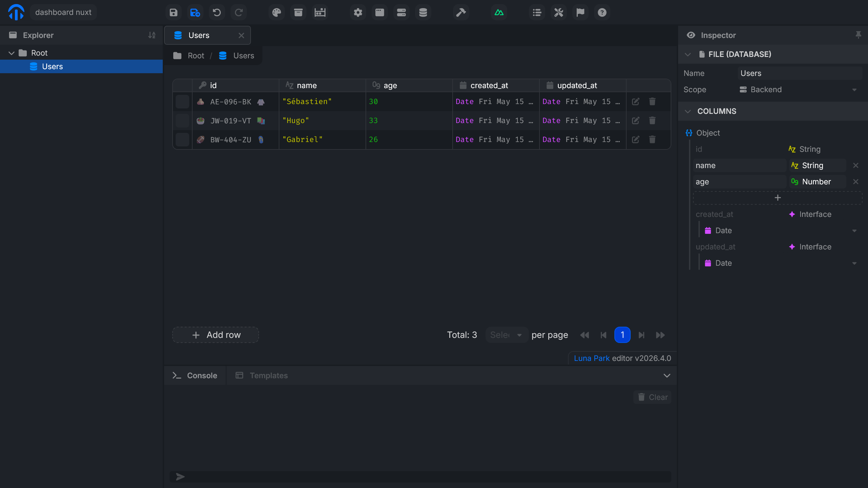The height and width of the screenshot is (488, 868).
Task: Click the list icon in the toolbar
Action: click(537, 13)
